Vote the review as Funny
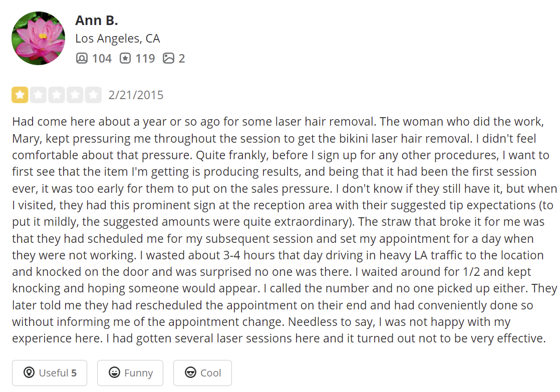 pos(130,373)
